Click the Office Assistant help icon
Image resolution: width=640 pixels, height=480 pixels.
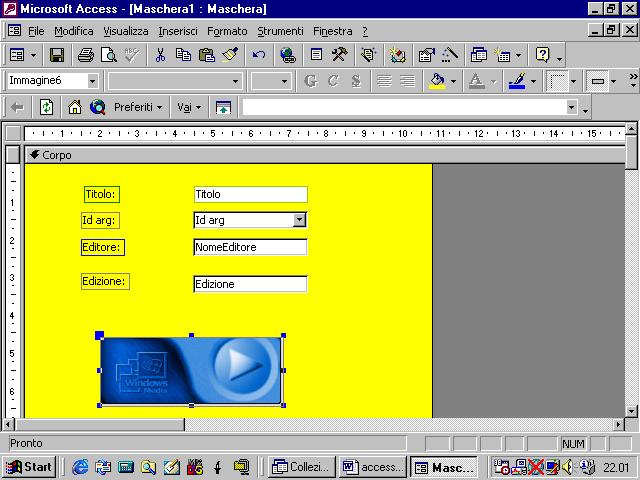542,55
